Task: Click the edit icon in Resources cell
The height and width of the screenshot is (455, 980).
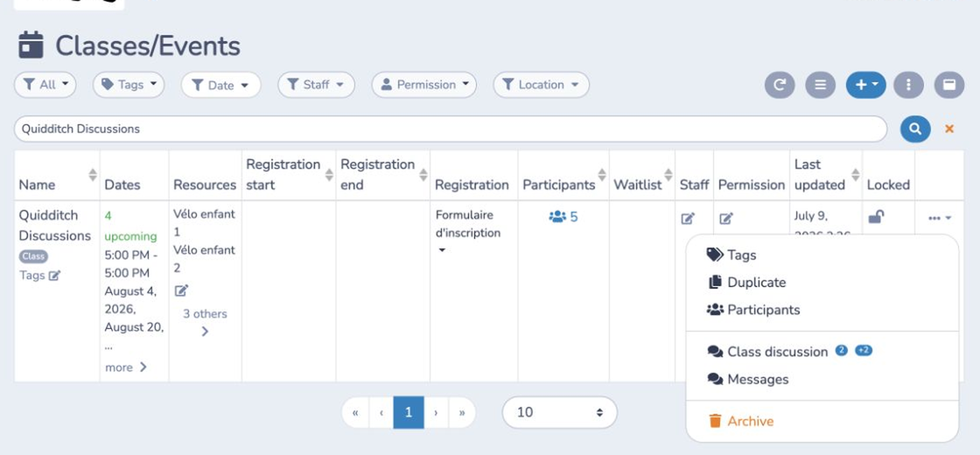Action: coord(181,290)
